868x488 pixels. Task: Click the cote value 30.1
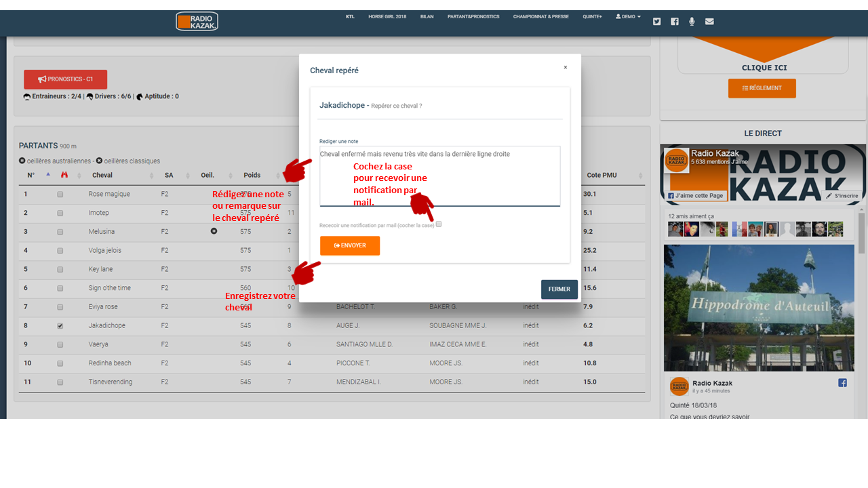click(590, 194)
